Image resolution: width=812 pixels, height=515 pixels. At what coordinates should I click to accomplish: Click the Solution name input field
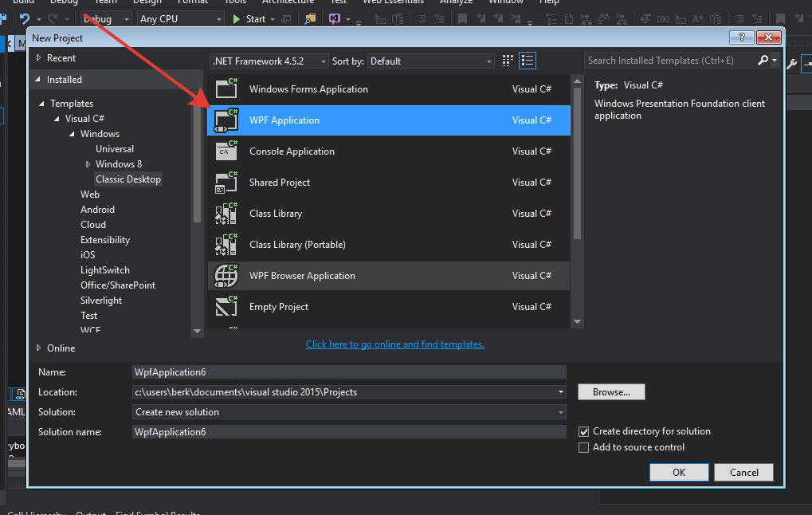349,432
